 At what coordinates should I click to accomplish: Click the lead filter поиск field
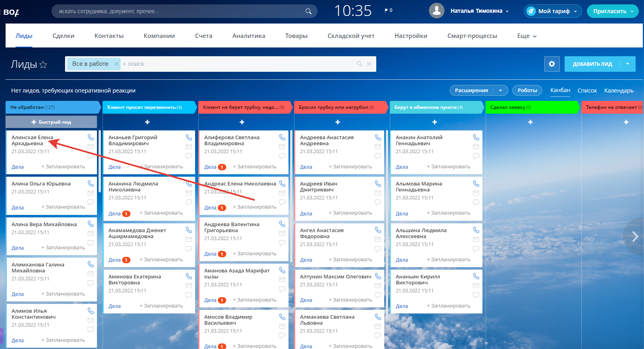tap(237, 64)
